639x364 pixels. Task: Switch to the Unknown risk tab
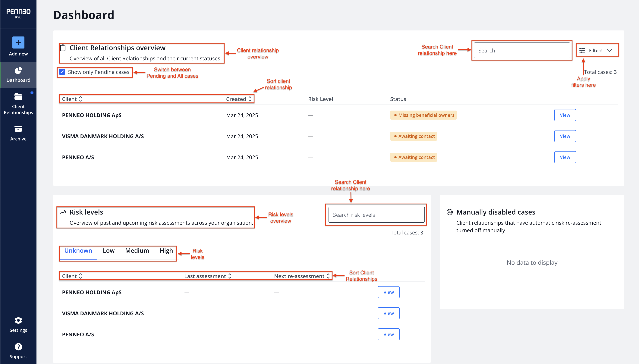(78, 251)
